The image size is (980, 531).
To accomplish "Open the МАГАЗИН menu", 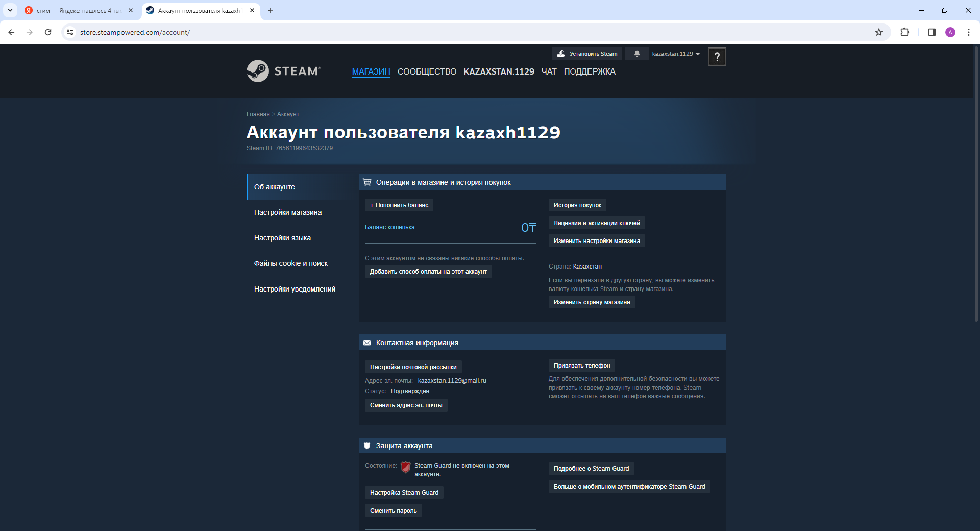I will (x=371, y=71).
